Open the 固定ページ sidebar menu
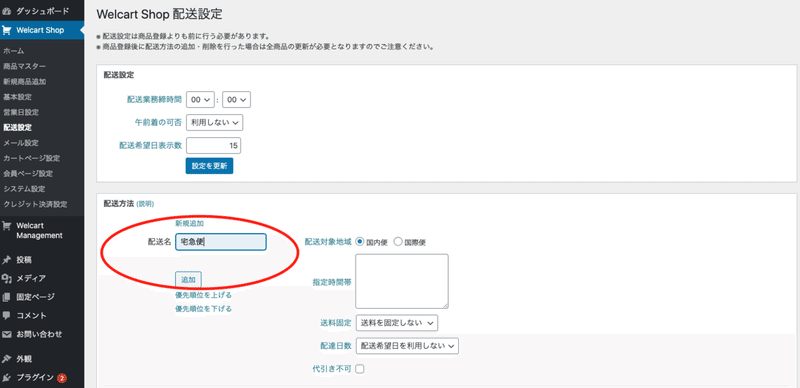Screen dimensions: 800x388 click(35, 297)
